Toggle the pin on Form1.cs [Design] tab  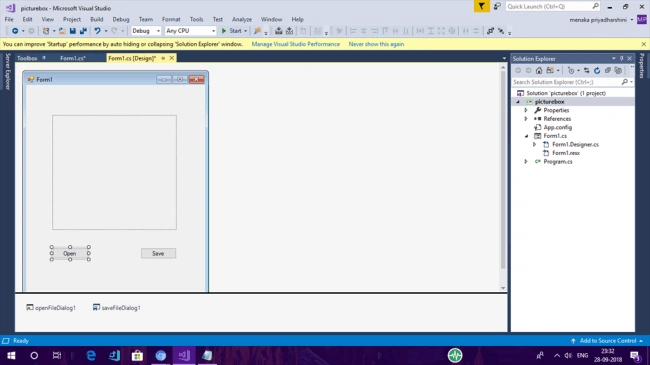163,58
